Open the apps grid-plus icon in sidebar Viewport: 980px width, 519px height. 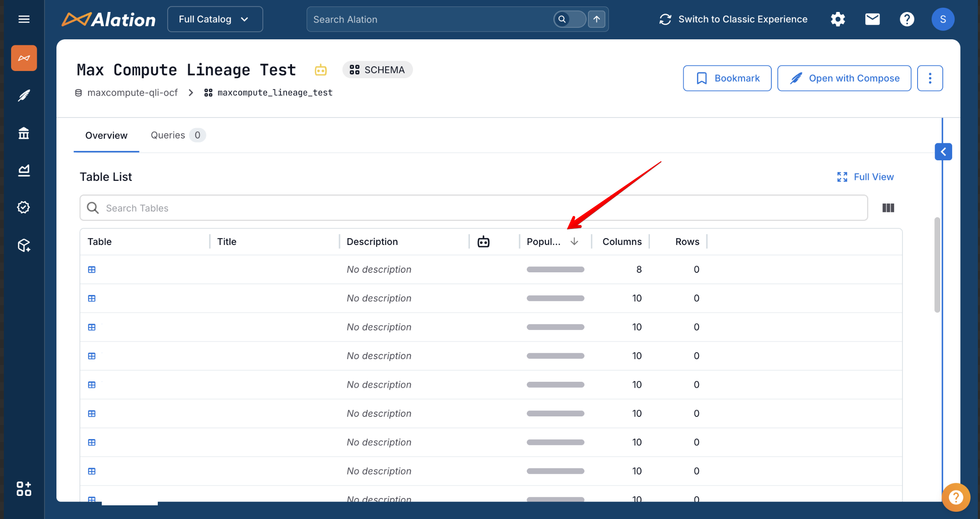click(24, 489)
